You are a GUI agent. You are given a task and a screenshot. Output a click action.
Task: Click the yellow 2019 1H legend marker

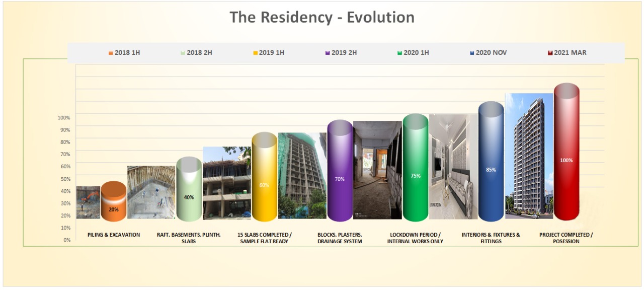(x=255, y=53)
